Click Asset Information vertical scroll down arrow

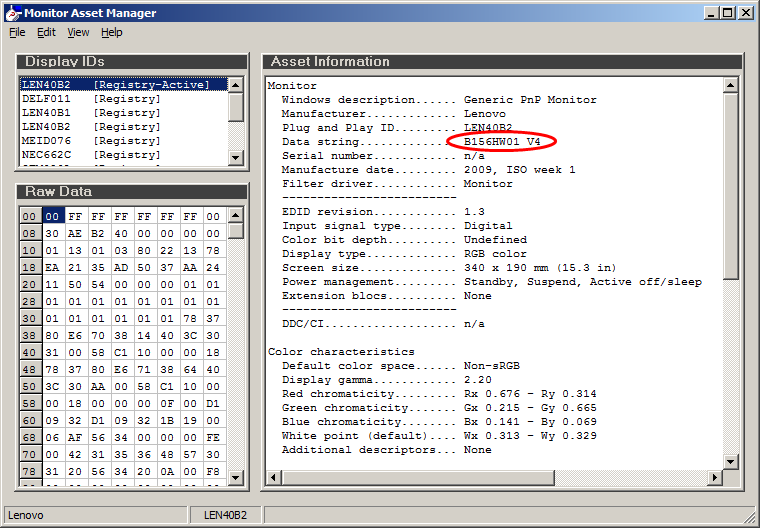pyautogui.click(x=730, y=462)
